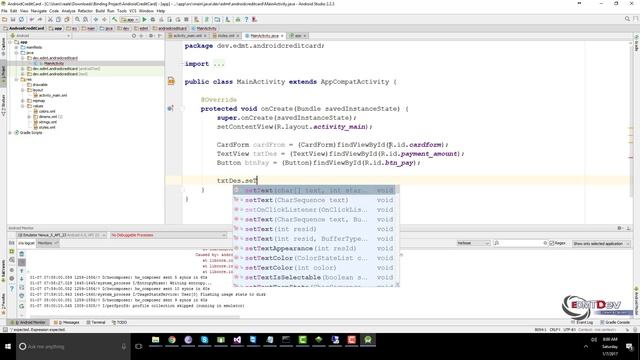Click the Replace toolbar icon
Viewport: 640px width, 360px height.
pyautogui.click(x=86, y=19)
